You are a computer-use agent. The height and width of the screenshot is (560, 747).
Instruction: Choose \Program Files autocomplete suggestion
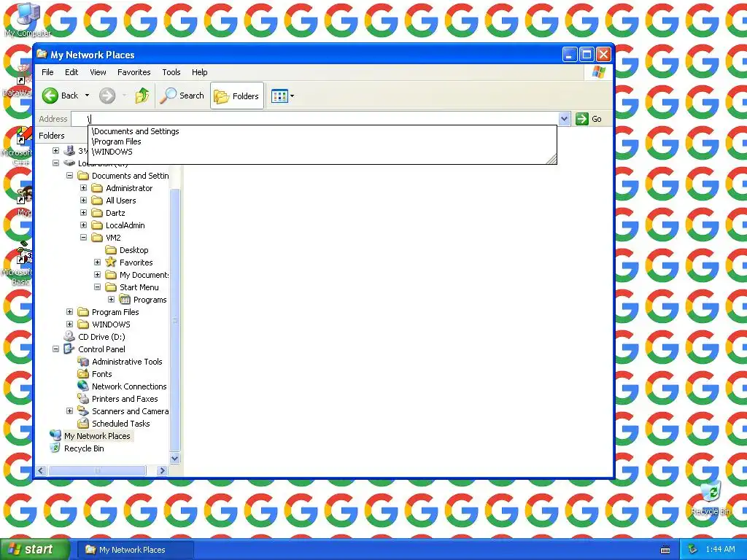(117, 141)
